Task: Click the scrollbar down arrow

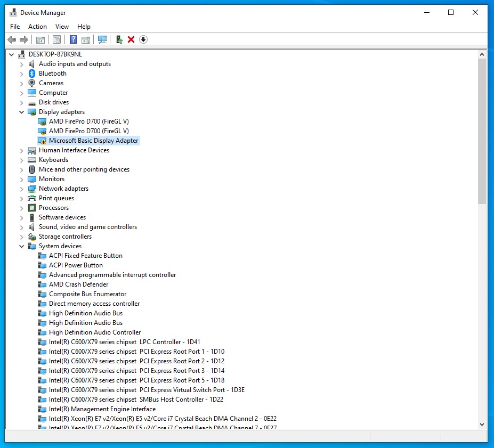Action: (482, 425)
